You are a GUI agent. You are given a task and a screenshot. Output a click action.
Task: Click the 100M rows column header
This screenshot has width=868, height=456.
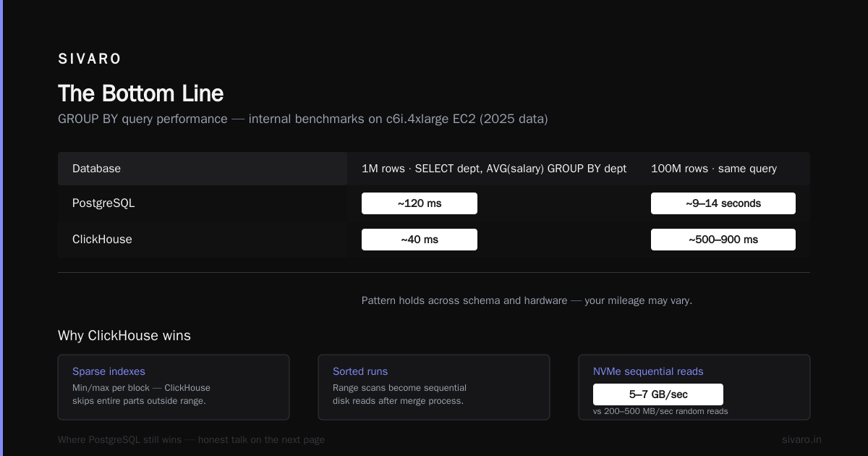tap(714, 169)
